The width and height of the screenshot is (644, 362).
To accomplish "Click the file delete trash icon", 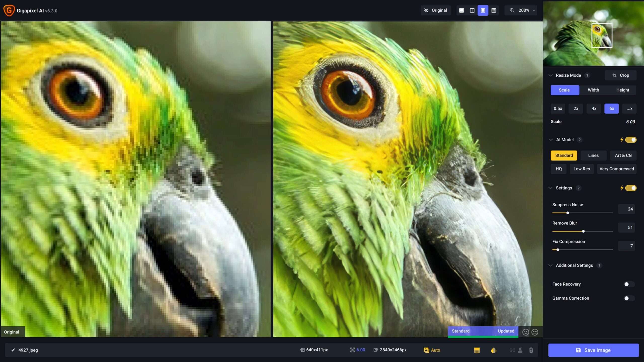I will [x=531, y=350].
